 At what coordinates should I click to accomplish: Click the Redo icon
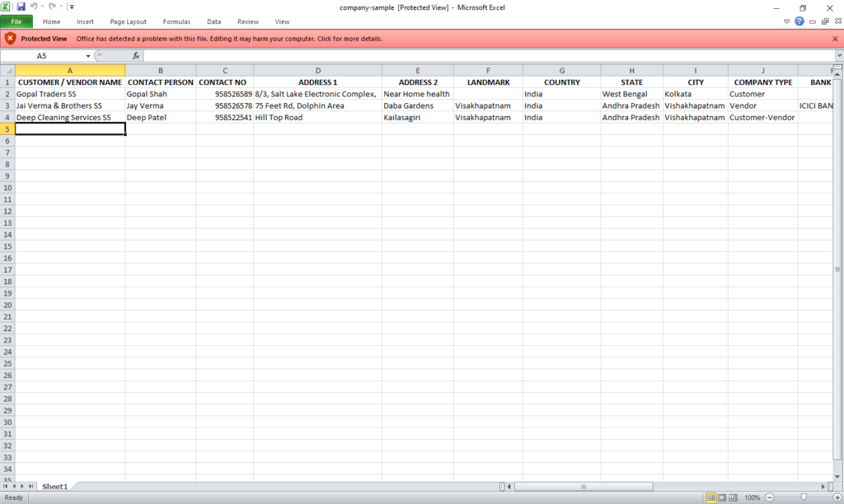coord(53,7)
